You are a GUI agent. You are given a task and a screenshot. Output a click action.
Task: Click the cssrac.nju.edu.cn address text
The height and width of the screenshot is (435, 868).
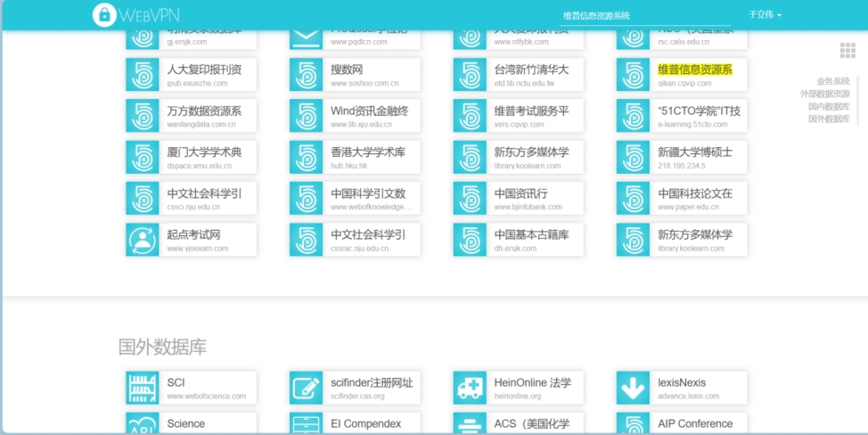pyautogui.click(x=360, y=249)
